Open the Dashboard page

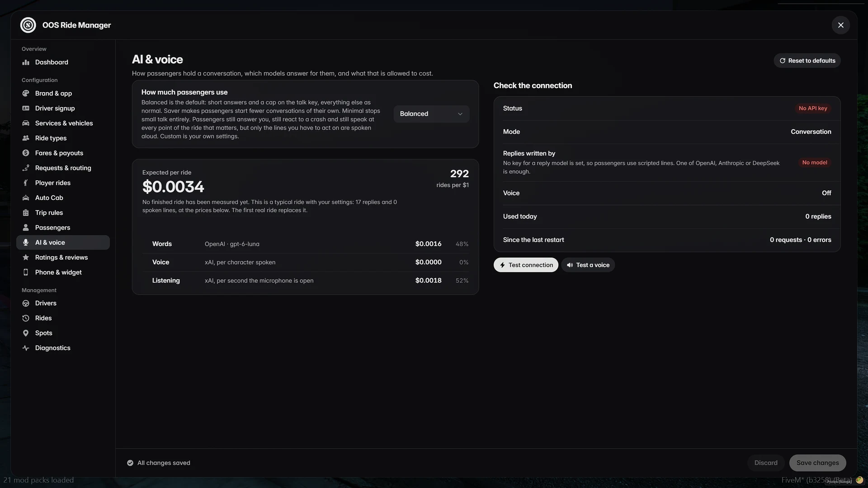[x=63, y=62]
